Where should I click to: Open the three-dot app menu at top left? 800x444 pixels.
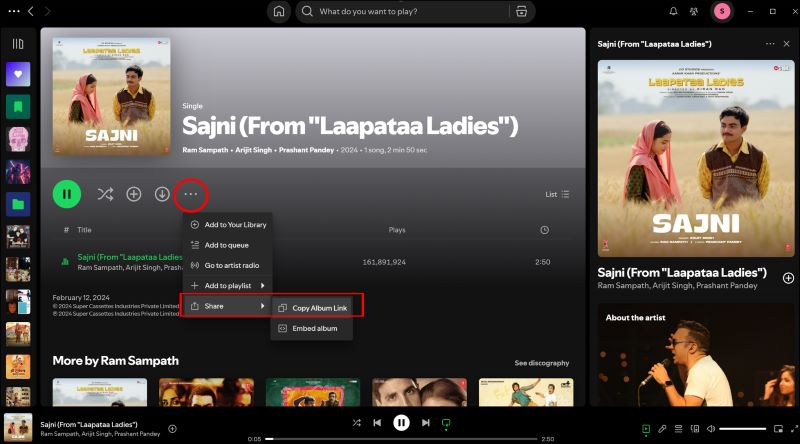(14, 11)
